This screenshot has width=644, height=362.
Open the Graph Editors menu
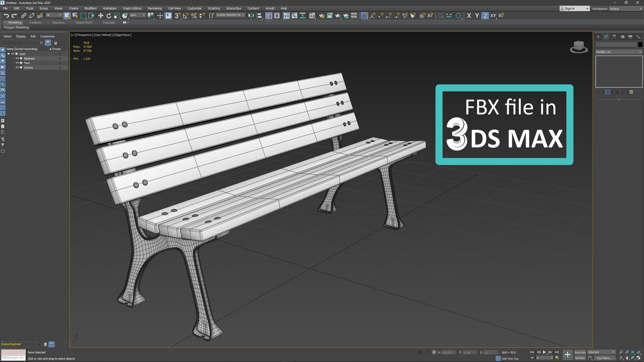[x=132, y=8]
